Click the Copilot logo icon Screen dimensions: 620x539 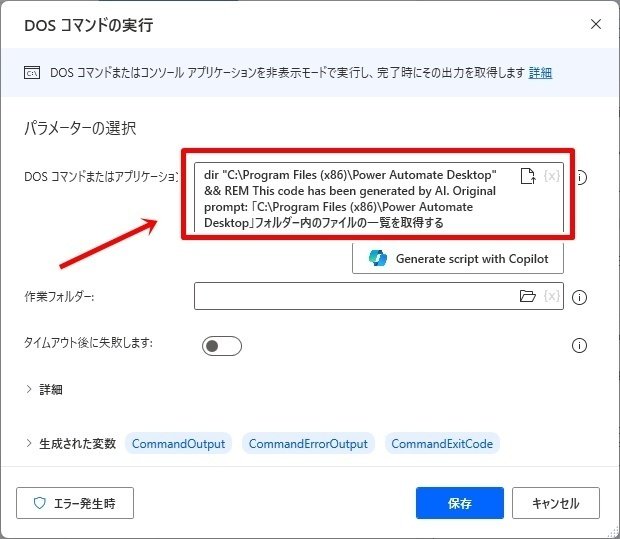pos(377,258)
